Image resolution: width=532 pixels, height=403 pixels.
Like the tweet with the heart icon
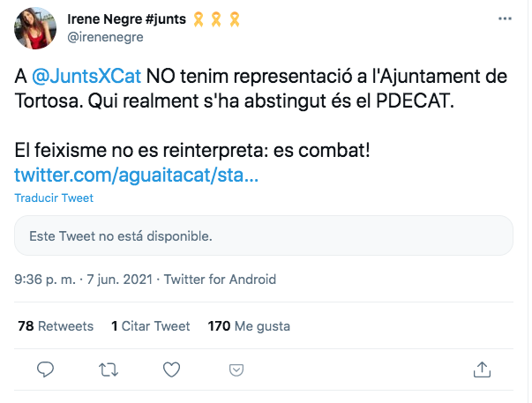click(x=173, y=368)
